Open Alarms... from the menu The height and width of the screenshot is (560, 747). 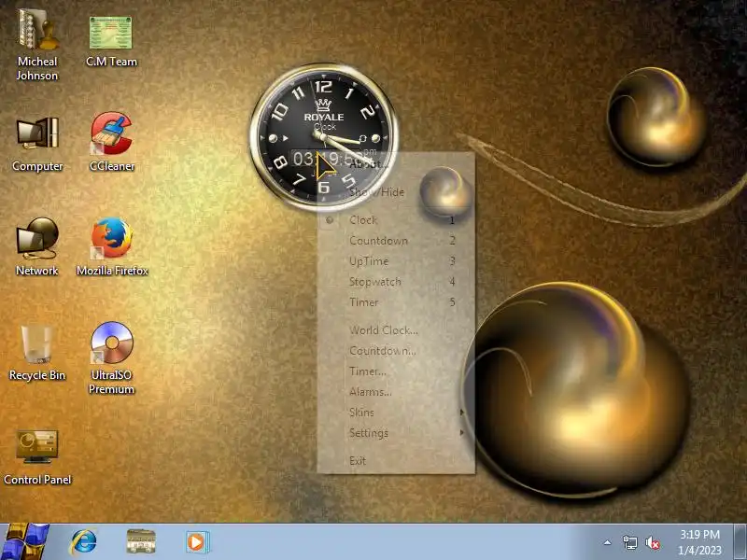395,391
